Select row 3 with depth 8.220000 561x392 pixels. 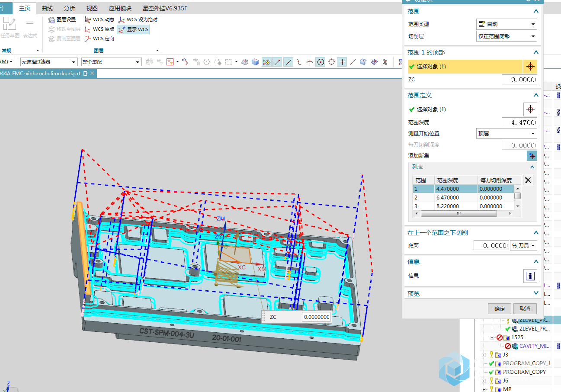click(x=463, y=206)
